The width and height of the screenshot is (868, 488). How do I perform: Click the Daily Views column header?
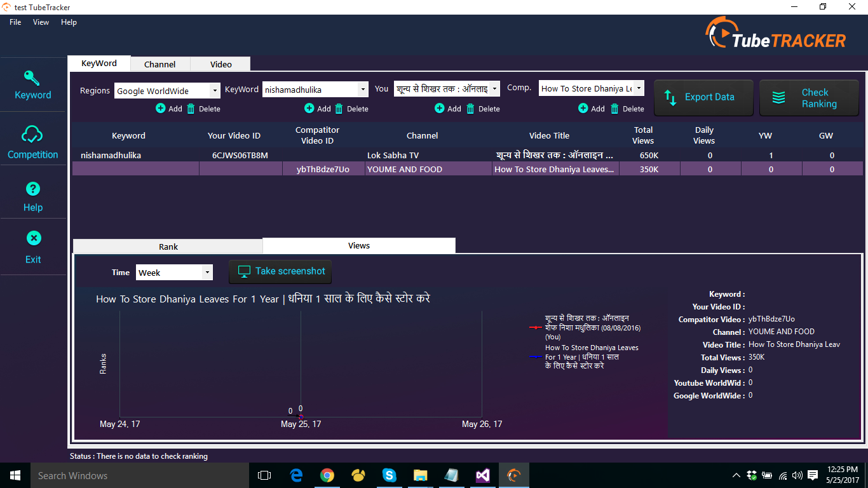click(704, 135)
